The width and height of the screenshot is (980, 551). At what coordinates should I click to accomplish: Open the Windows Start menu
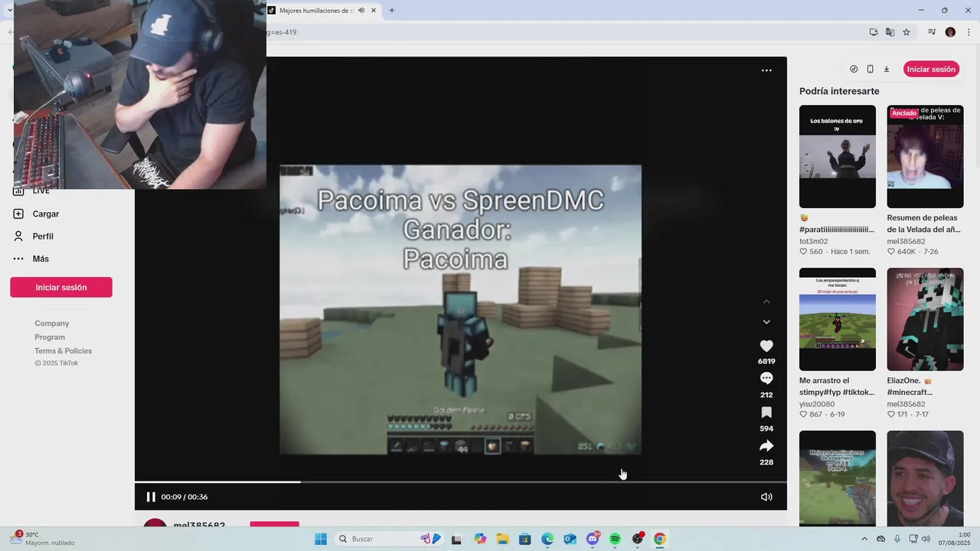coord(320,539)
